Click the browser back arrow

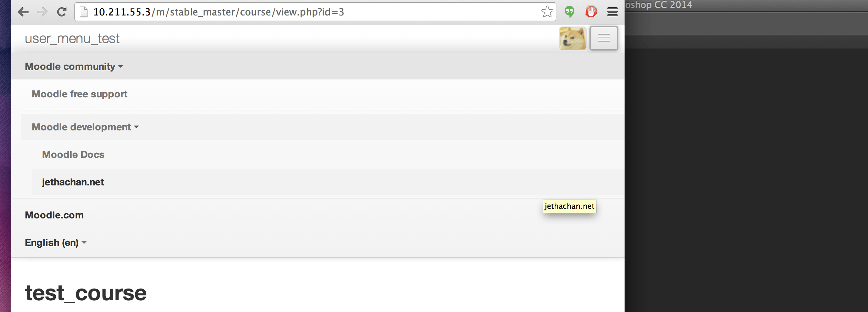(x=23, y=12)
